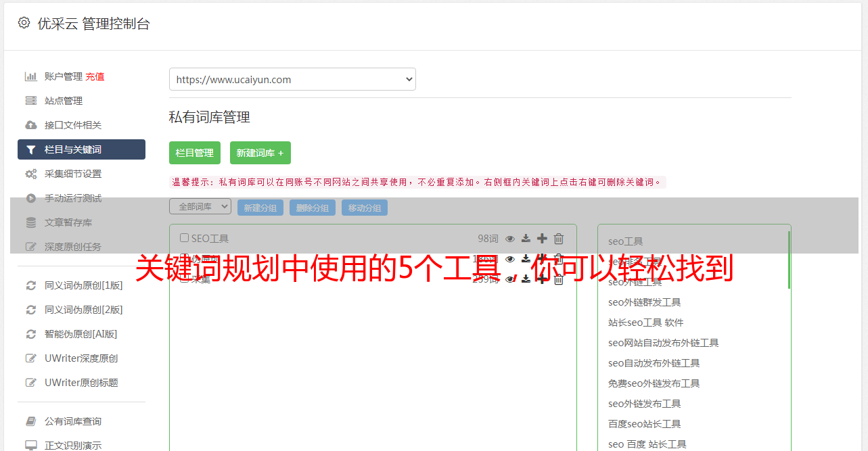Click the bar chart icon beside 账户管理
The height and width of the screenshot is (451, 868).
31,76
